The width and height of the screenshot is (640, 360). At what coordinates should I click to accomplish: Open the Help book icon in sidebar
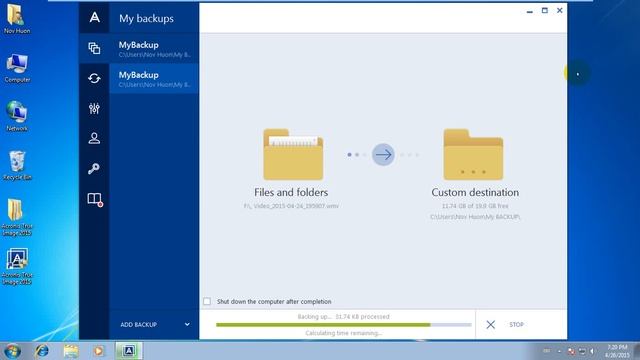[x=95, y=199]
